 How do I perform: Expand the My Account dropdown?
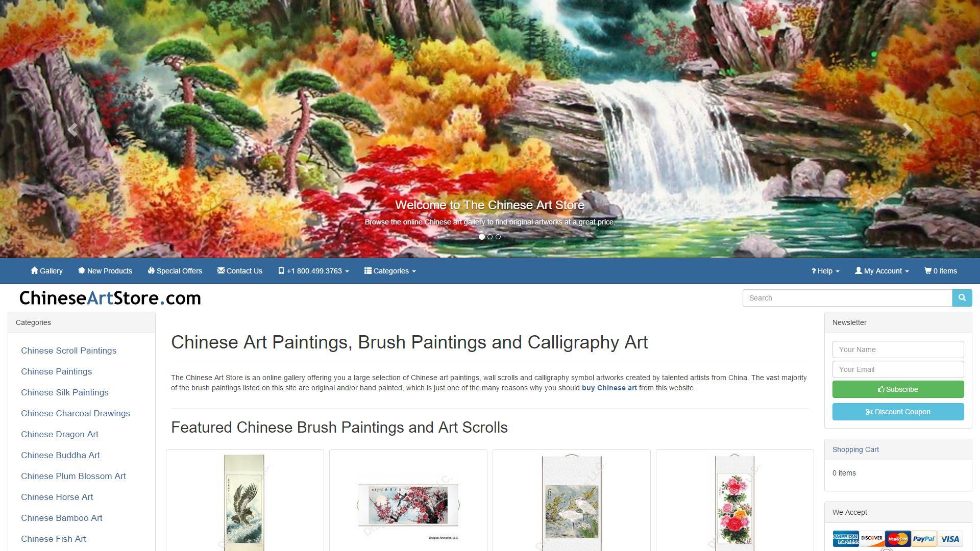click(x=881, y=271)
